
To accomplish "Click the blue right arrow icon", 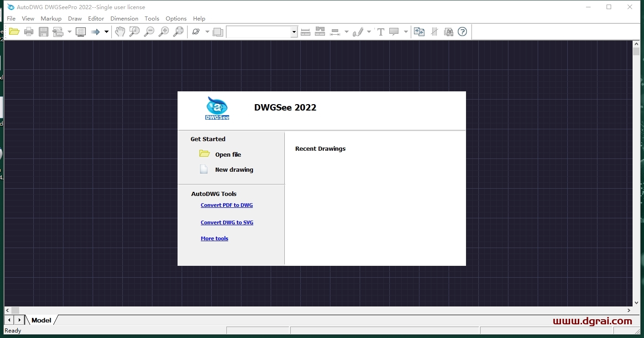I will point(95,32).
